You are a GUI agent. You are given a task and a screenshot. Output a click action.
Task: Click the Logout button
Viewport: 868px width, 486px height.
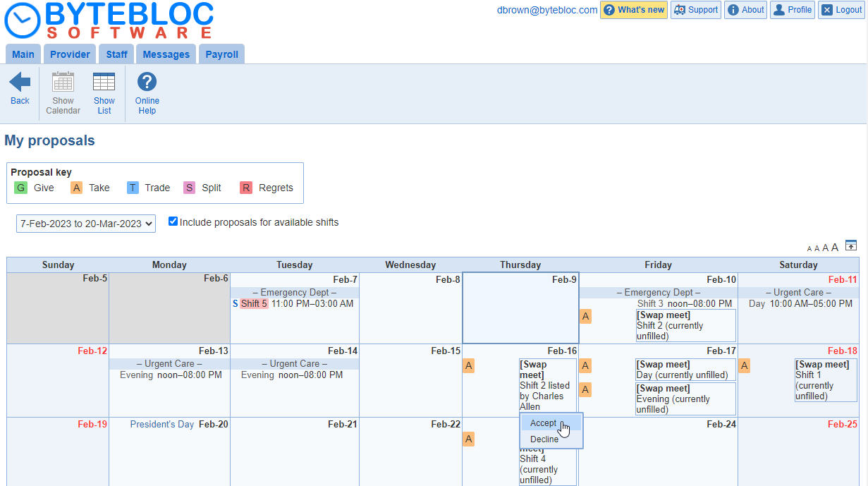841,10
